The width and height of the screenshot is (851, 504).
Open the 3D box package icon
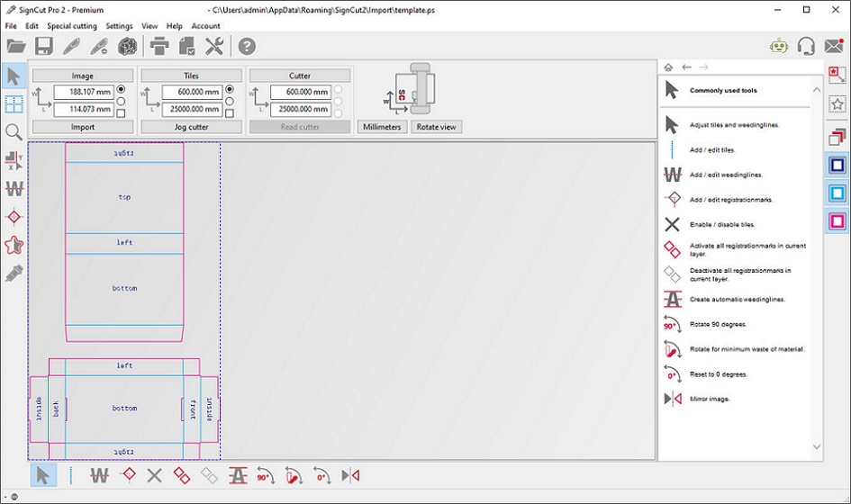coord(127,46)
